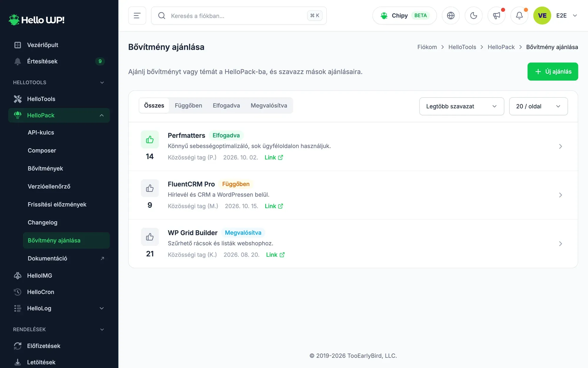Image resolution: width=588 pixels, height=368 pixels.
Task: Go to HelloPack breadcrumb
Action: coord(501,47)
